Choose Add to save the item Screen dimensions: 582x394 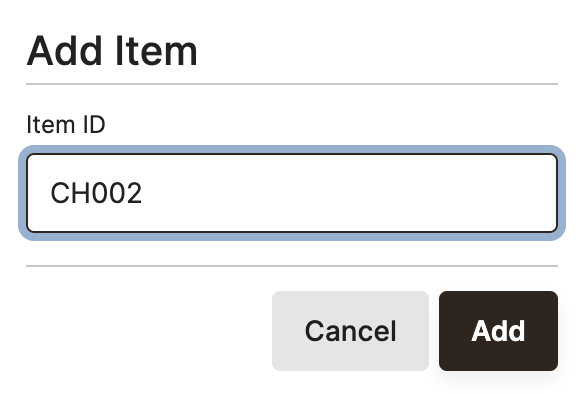click(498, 331)
